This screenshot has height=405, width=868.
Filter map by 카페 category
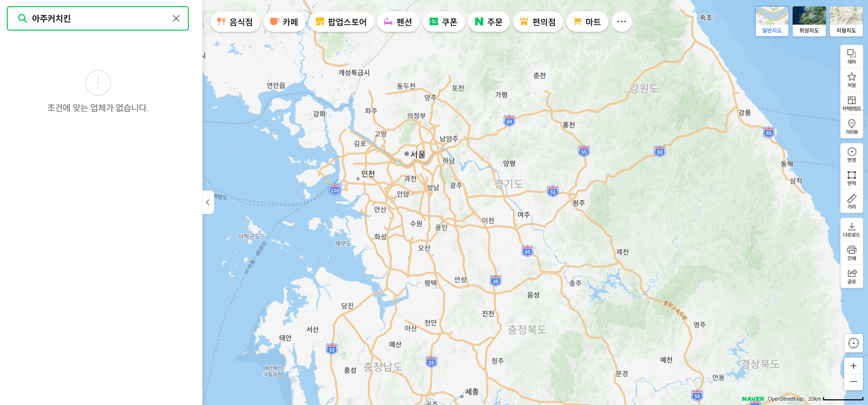click(284, 22)
